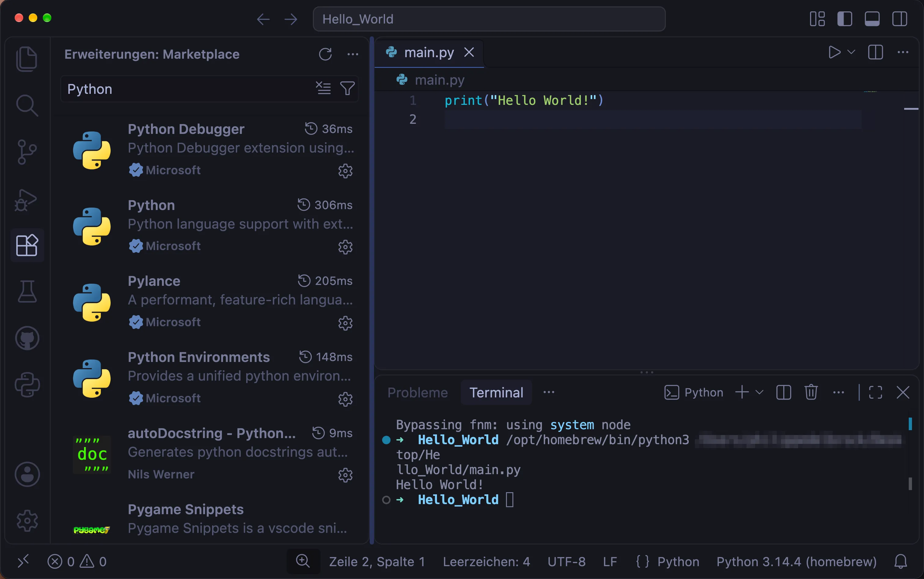Open more editor actions menu
Viewport: 924px width, 579px height.
point(903,52)
